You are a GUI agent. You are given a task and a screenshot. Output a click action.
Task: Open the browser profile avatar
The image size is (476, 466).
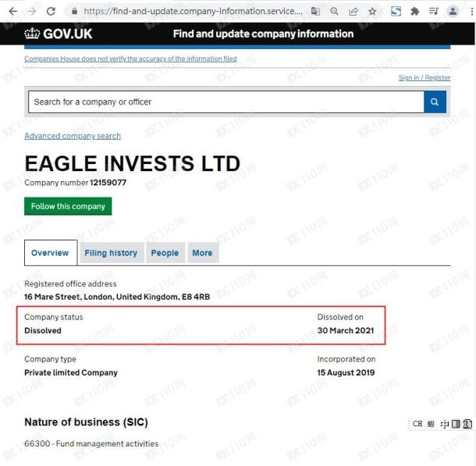pos(453,12)
